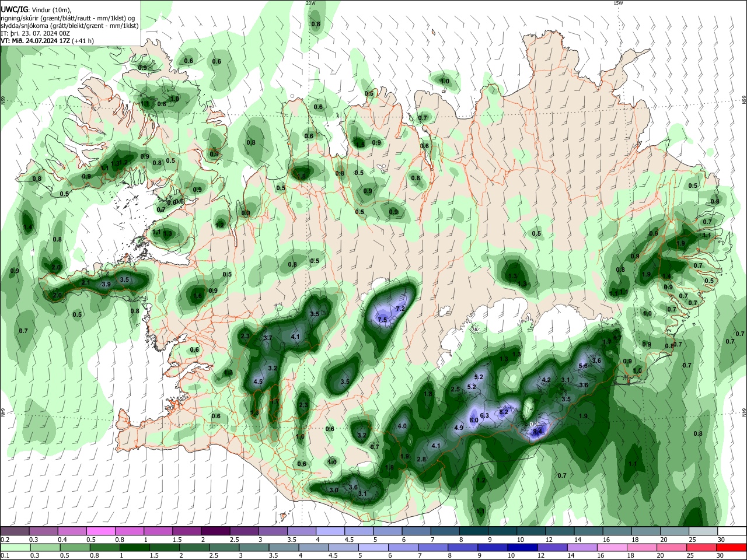Select the bright magenta 0.5 sleet legend swatch
The height and width of the screenshot is (560, 747).
pos(100,531)
